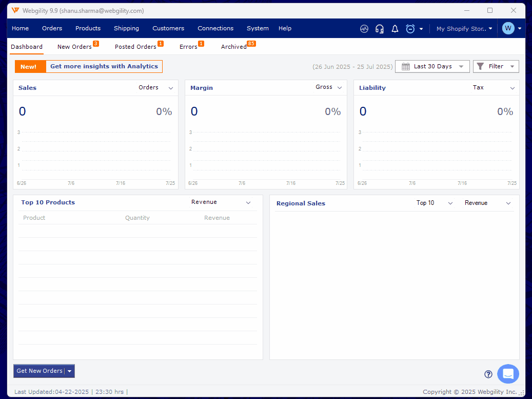Open the Errors tab
Image resolution: width=532 pixels, height=399 pixels.
(188, 47)
